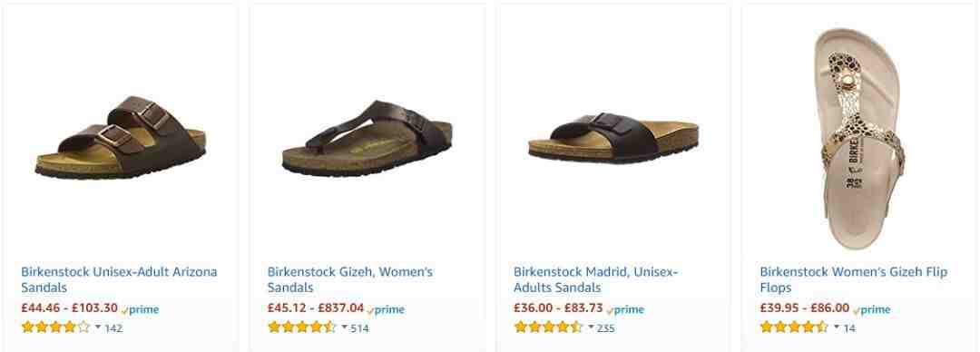Open the Birkenstock Women's Gizeh Flip Flops link
The width and height of the screenshot is (980, 352).
click(853, 279)
